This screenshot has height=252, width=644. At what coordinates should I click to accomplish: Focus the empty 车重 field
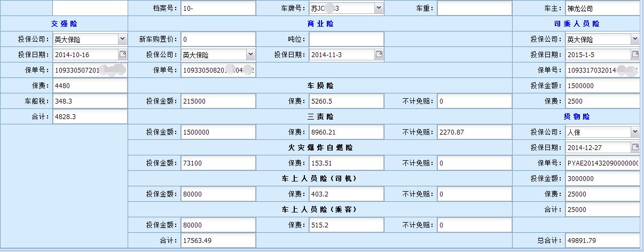474,9
